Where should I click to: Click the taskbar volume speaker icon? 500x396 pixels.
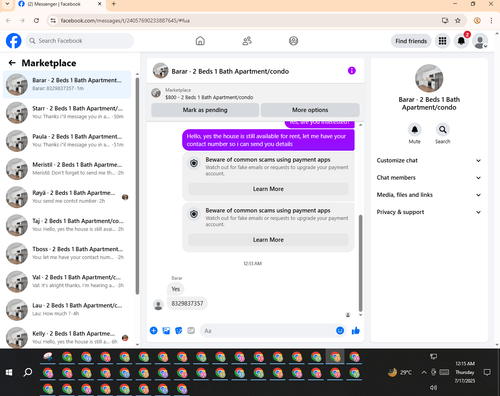[x=433, y=387]
